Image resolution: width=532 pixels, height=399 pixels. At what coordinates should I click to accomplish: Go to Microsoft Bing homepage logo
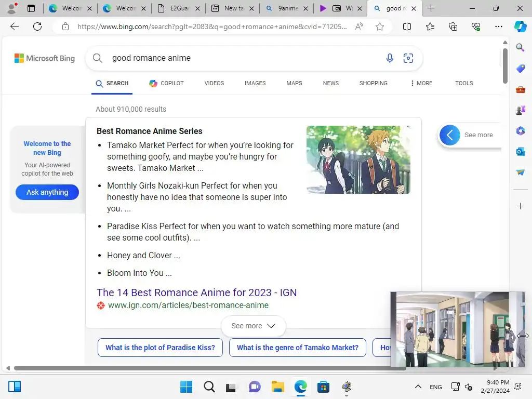(45, 58)
